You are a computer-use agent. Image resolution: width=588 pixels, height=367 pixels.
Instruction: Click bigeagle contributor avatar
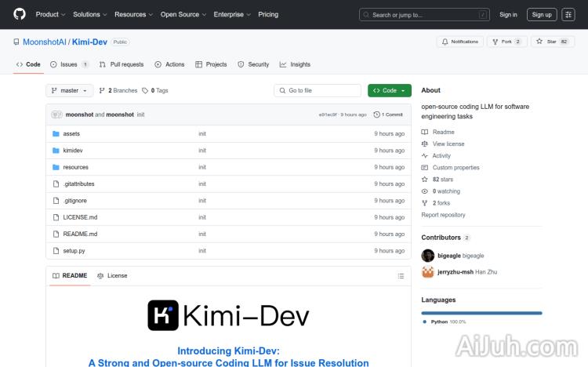tap(428, 256)
